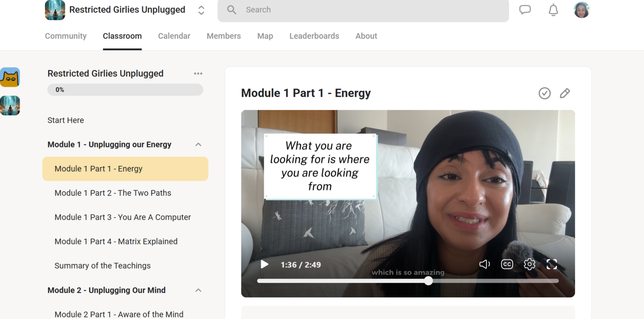Mute the video with the speaker icon
Screen dimensions: 644x319
pyautogui.click(x=484, y=264)
